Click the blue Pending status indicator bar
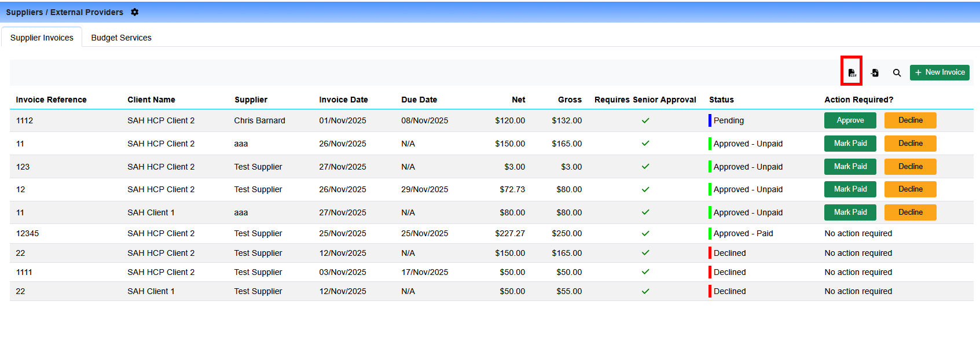The image size is (980, 345). (710, 120)
